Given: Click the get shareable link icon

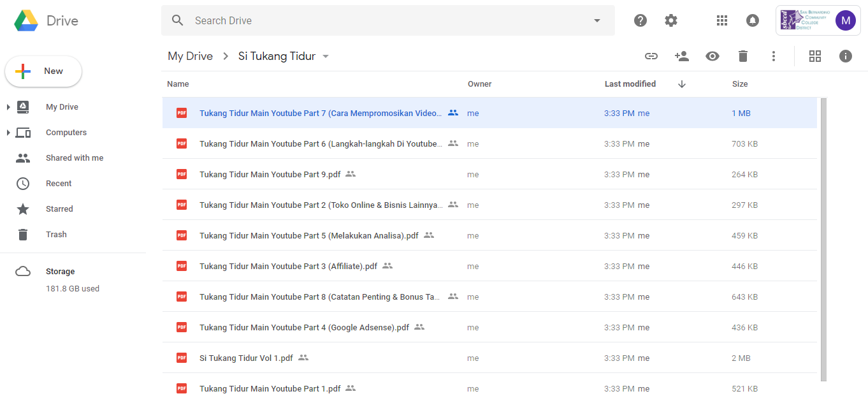Looking at the screenshot, I should 651,56.
